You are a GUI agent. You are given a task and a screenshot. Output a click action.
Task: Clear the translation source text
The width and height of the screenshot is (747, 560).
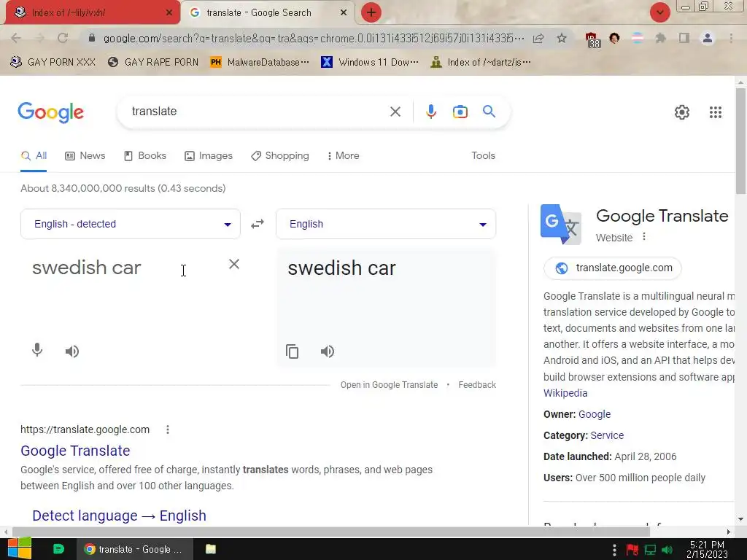[234, 264]
